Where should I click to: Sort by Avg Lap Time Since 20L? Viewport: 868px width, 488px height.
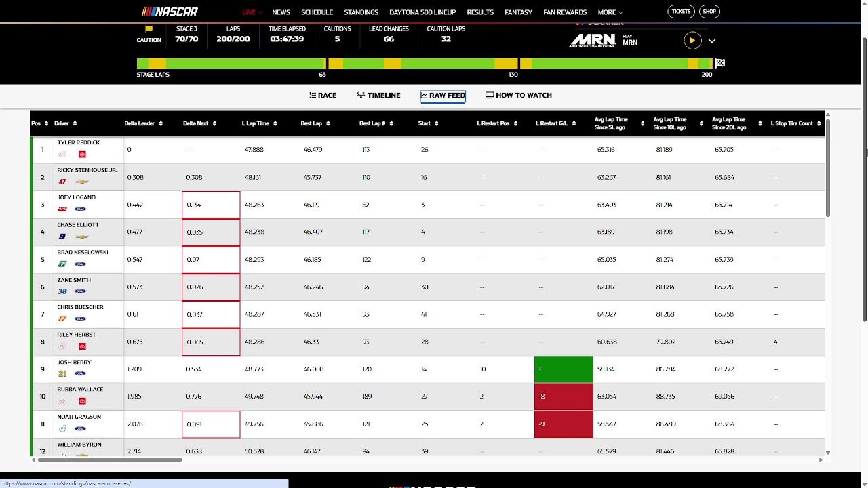point(736,123)
